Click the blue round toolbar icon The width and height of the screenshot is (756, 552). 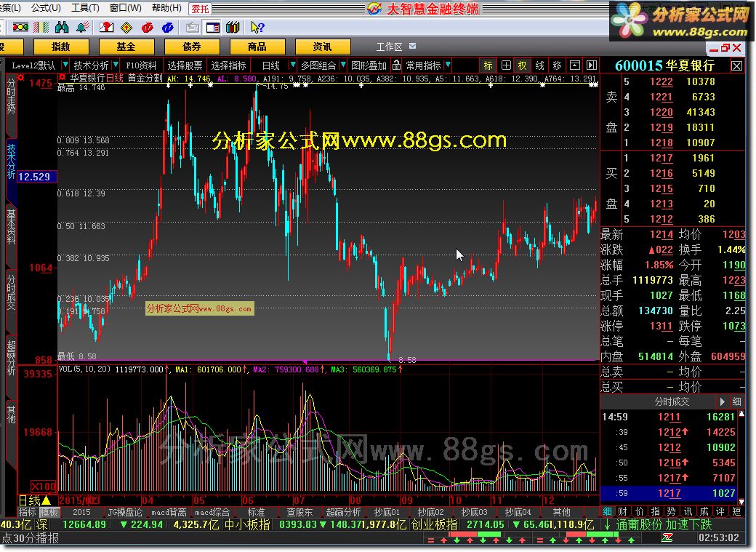click(167, 28)
